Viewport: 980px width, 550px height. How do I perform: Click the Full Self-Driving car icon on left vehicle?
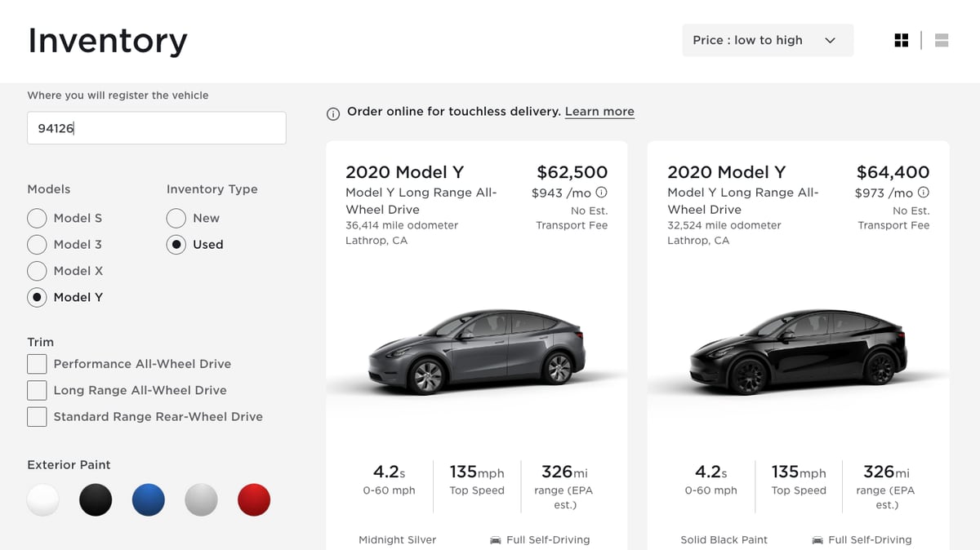(x=494, y=539)
